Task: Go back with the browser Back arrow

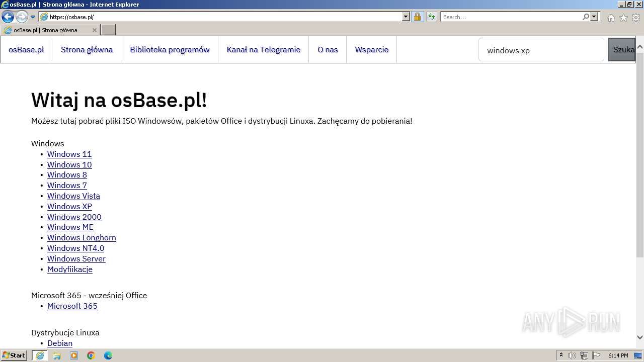Action: click(x=8, y=17)
